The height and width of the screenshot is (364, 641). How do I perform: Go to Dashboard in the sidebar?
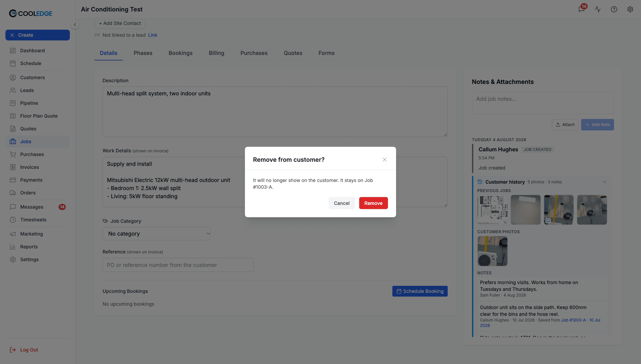click(37, 51)
